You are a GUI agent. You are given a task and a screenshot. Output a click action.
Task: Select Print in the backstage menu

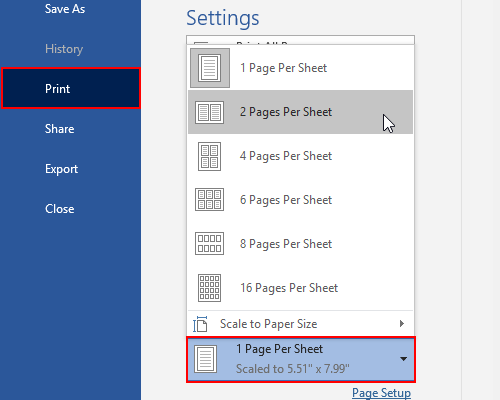pyautogui.click(x=71, y=89)
